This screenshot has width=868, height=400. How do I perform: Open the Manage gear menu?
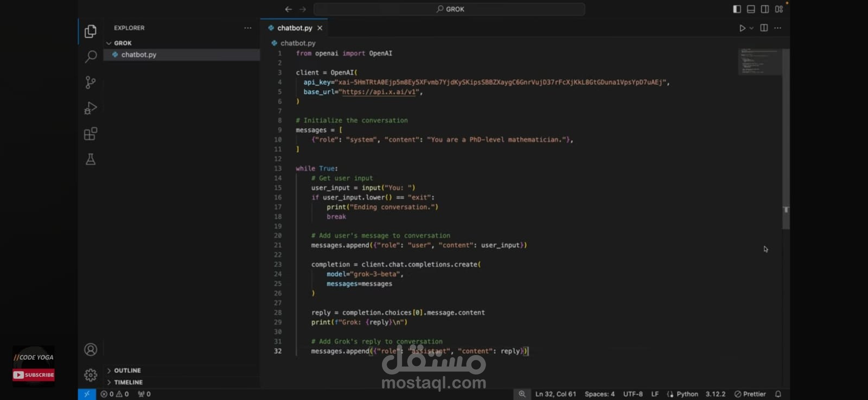click(91, 375)
